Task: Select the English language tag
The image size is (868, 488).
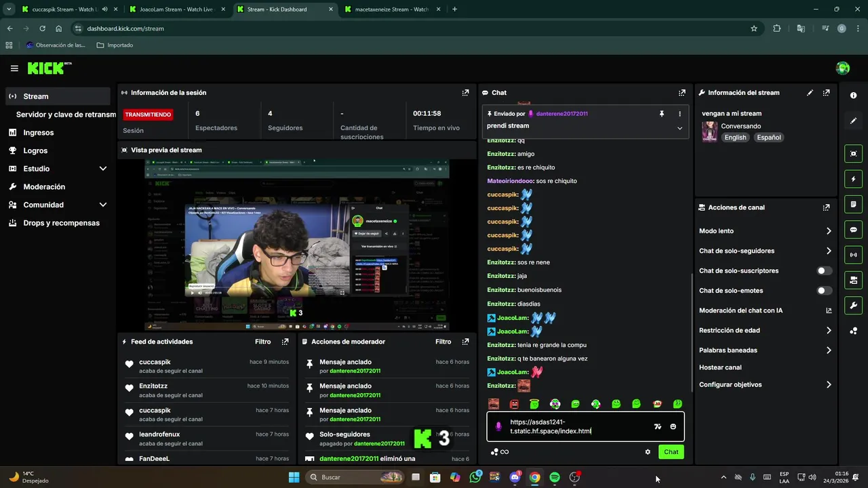Action: [x=735, y=138]
